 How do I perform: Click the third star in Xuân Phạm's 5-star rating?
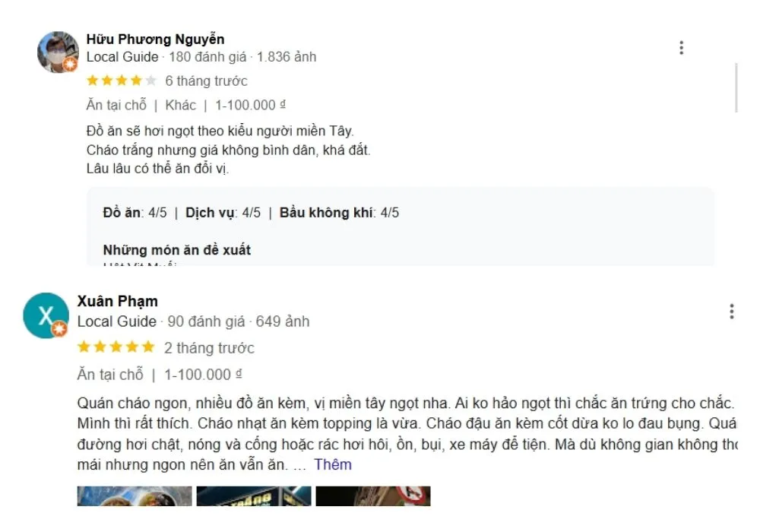click(x=114, y=347)
